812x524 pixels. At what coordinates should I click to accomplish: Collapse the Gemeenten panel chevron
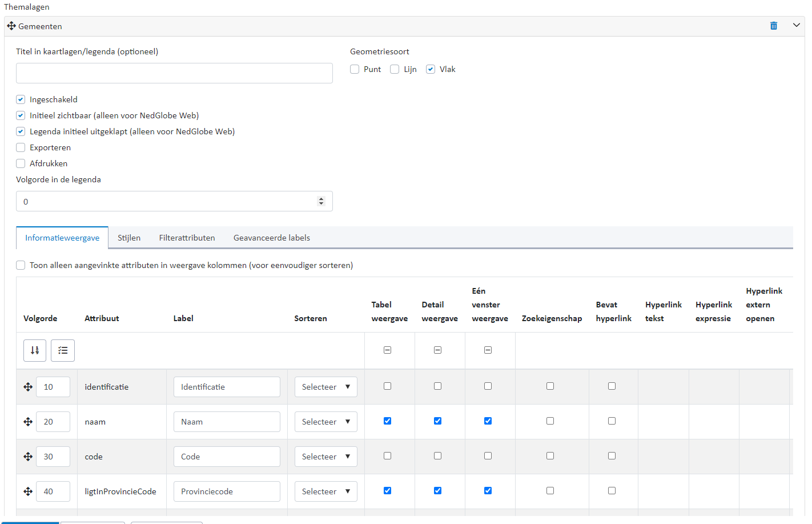tap(797, 25)
